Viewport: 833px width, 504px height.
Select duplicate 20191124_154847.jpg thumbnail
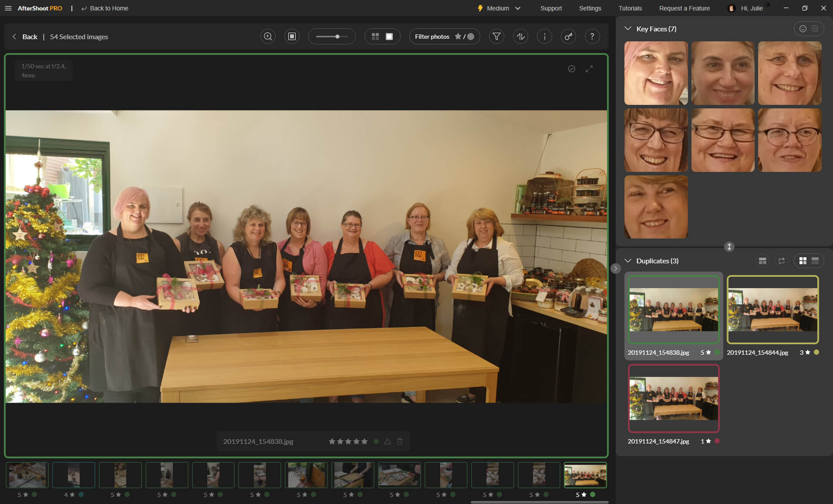674,398
